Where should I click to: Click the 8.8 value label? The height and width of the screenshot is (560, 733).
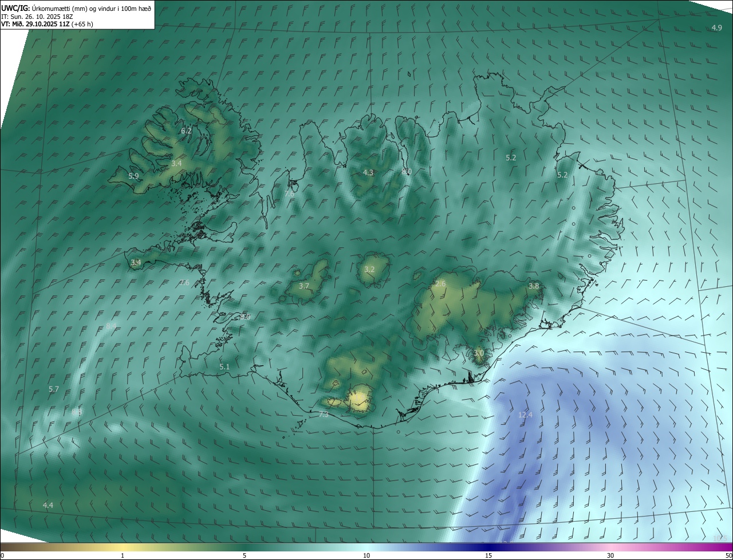(77, 411)
